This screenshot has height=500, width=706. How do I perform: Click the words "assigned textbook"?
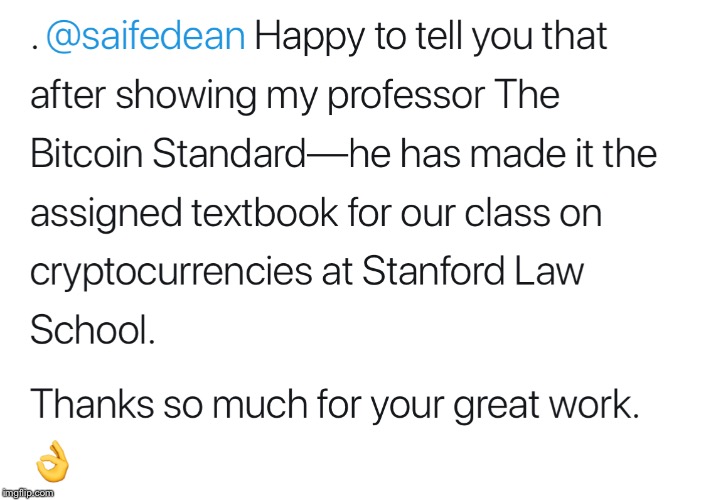(x=184, y=214)
